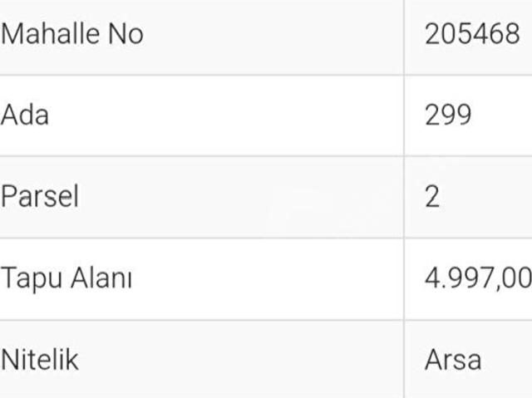Click the vertical divider between label and value columns
The image size is (532, 398).
(x=405, y=199)
